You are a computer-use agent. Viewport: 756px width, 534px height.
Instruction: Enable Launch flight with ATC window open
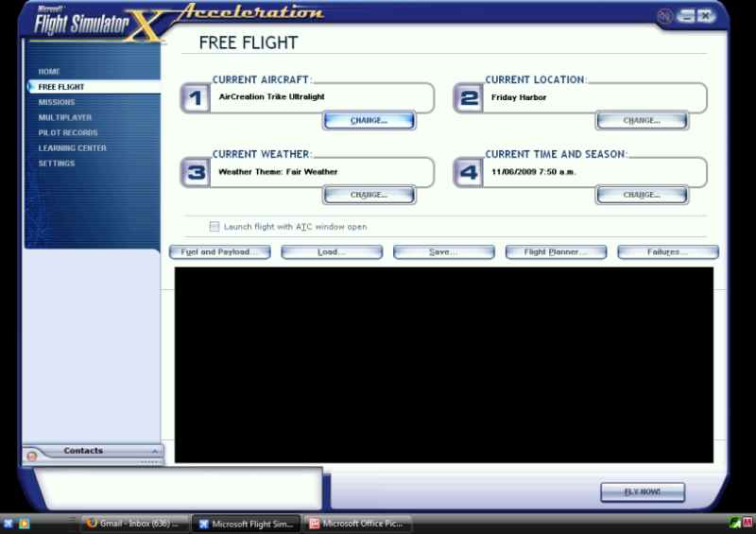(x=215, y=227)
